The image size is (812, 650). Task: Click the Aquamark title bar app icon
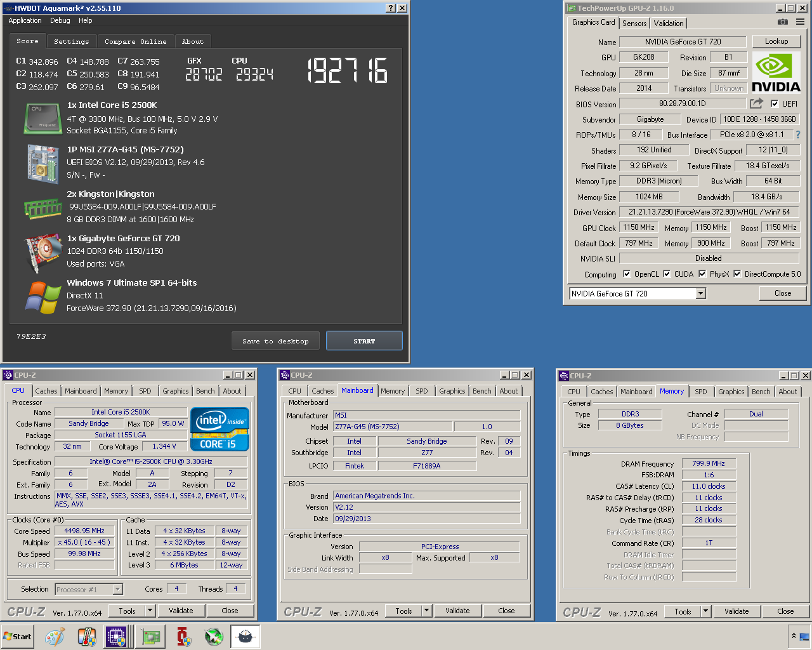click(8, 8)
